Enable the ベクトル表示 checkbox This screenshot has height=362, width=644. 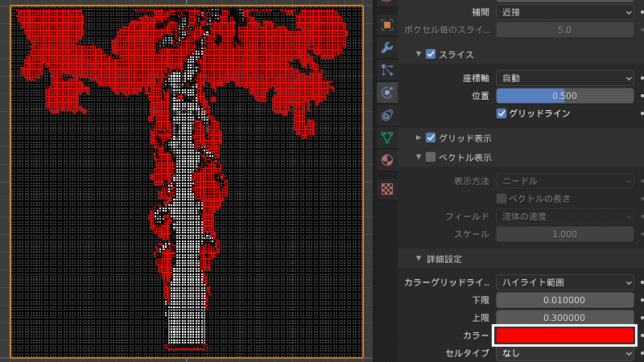tap(431, 157)
